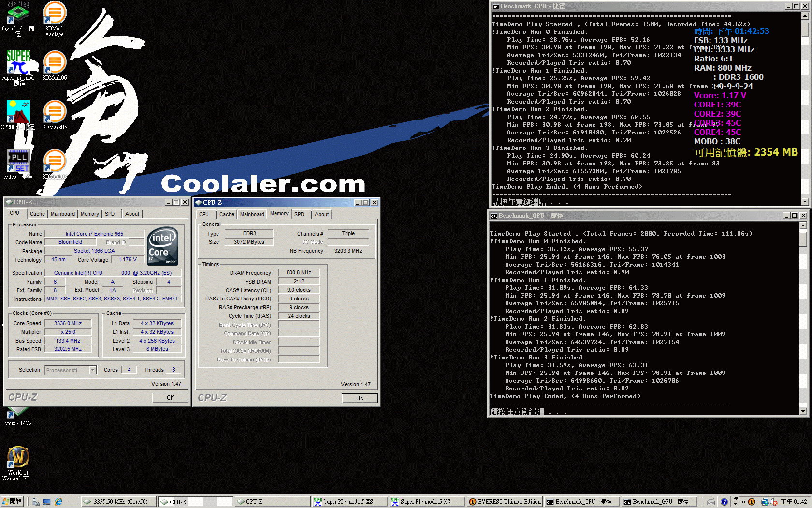Expand hidden tray icons with the chevron

pos(743,502)
